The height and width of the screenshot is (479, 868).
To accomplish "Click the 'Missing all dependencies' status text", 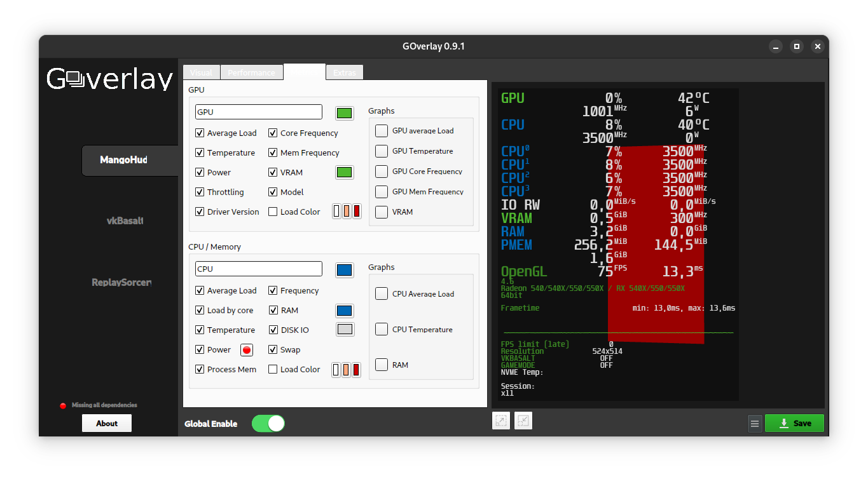I will click(x=104, y=405).
